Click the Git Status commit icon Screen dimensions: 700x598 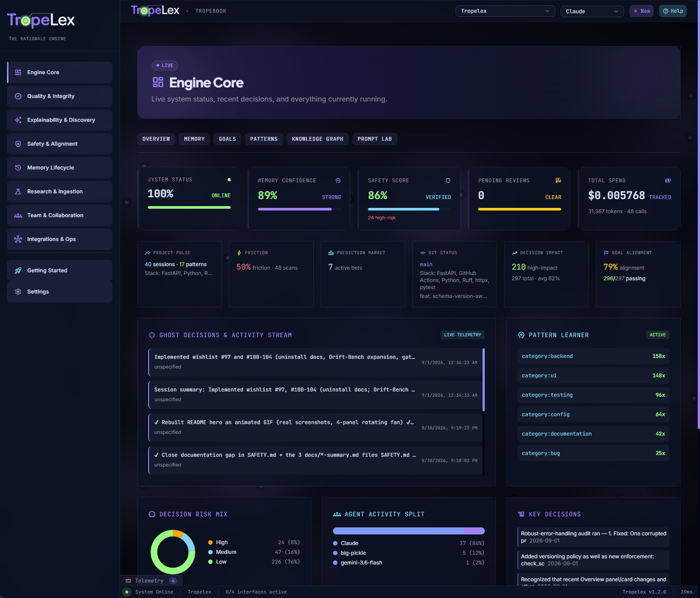[x=423, y=253]
